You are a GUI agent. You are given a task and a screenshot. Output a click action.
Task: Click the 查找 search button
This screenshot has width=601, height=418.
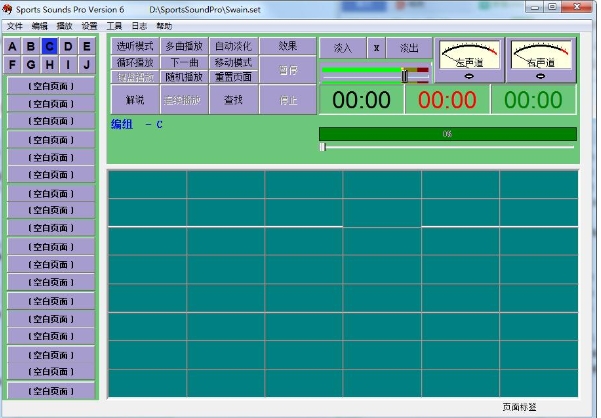coord(233,100)
